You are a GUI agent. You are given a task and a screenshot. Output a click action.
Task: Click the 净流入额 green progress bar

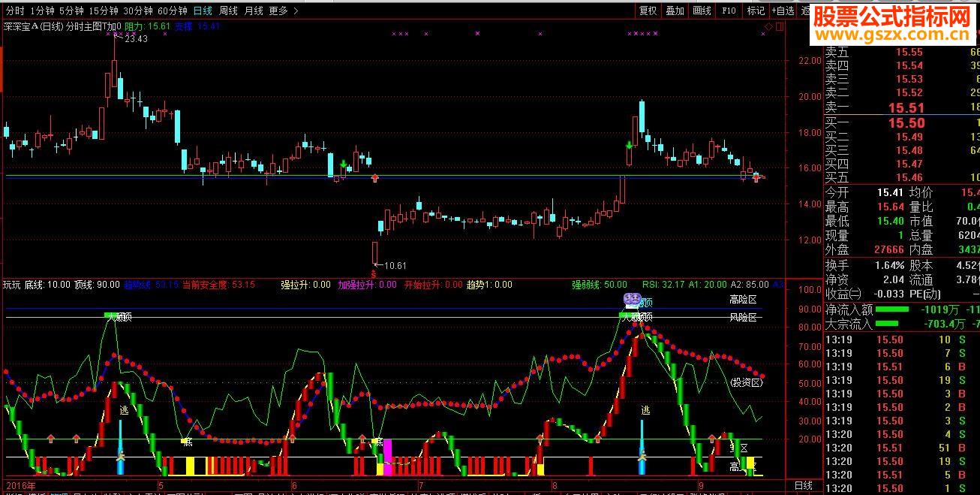point(891,309)
